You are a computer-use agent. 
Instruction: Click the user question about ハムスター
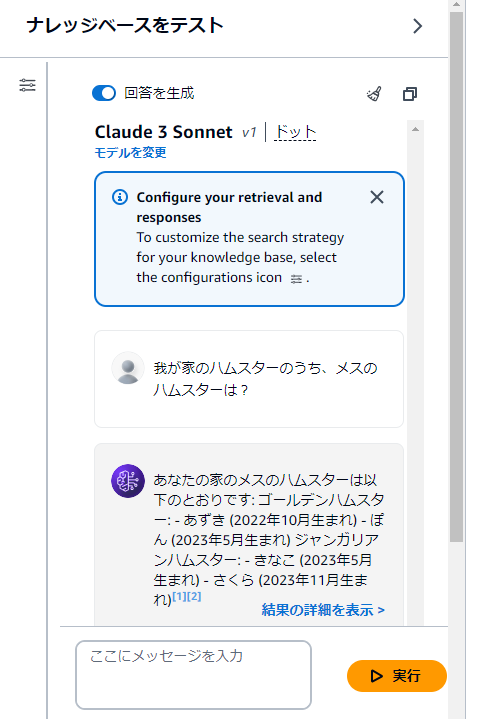pyautogui.click(x=265, y=379)
